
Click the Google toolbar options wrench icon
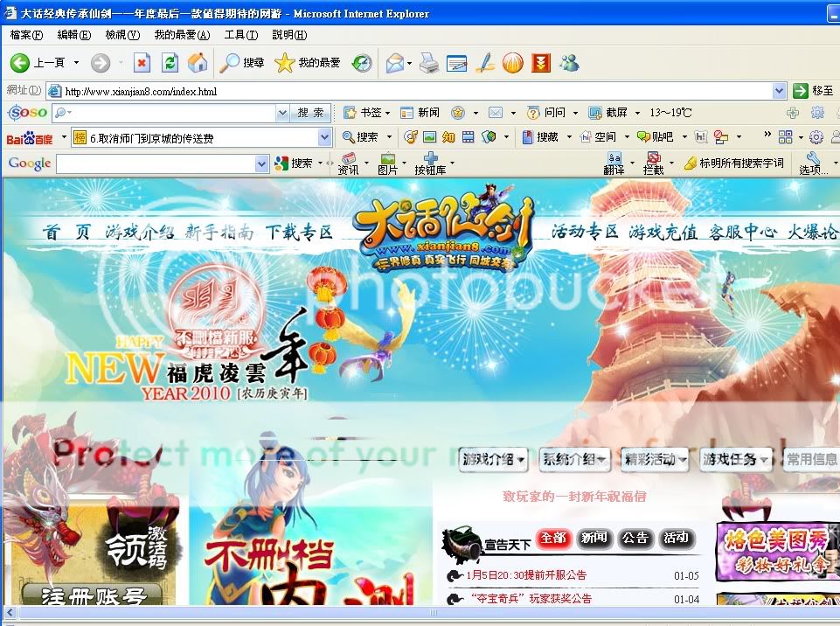812,163
